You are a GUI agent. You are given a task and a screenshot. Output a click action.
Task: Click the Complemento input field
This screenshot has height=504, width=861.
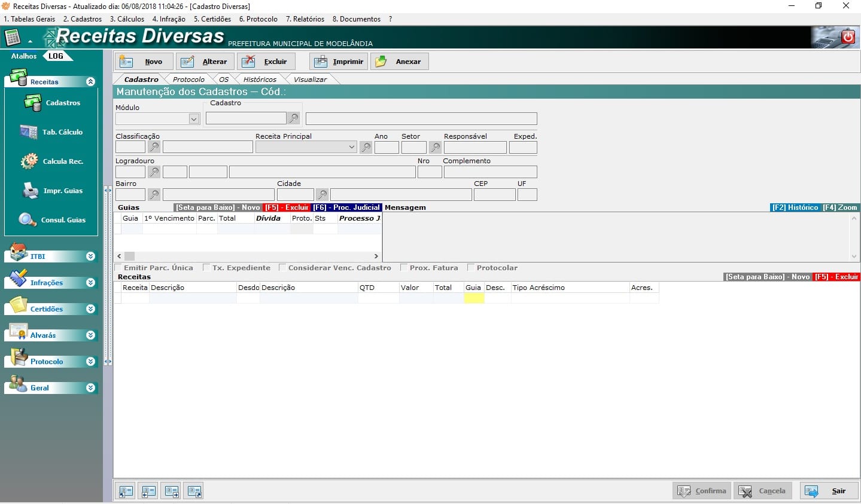pos(490,172)
